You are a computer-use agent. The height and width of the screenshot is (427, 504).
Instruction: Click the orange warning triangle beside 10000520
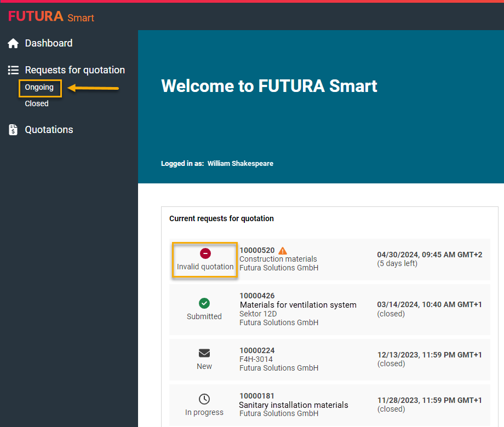coord(283,251)
